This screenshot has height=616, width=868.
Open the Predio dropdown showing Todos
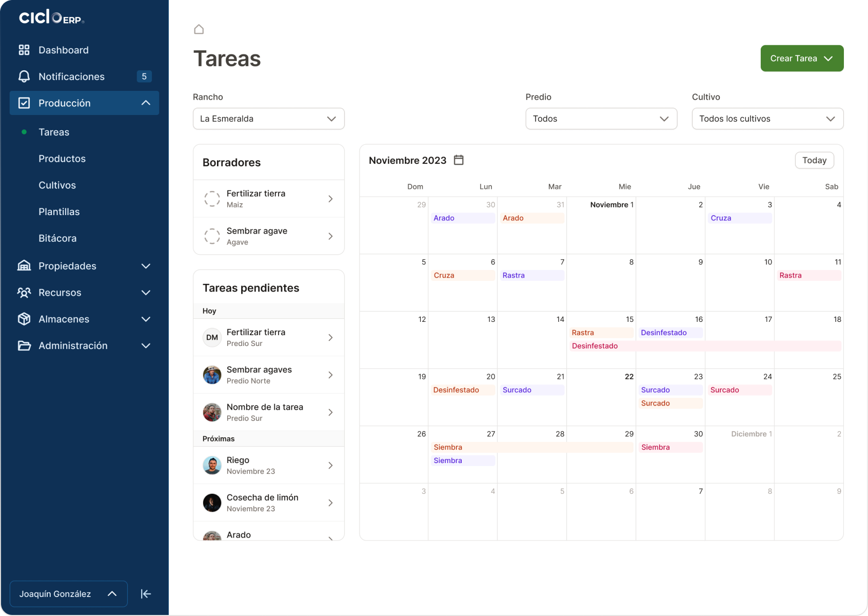click(601, 119)
